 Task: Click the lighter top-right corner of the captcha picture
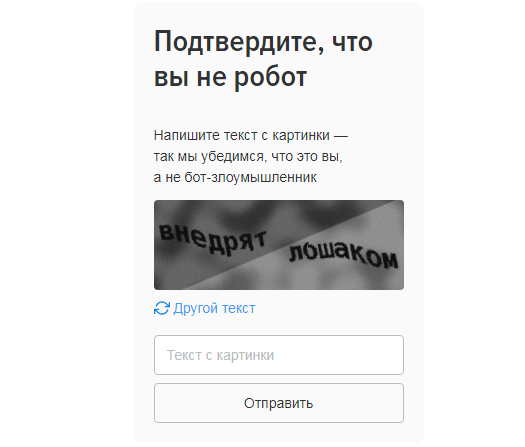392,209
